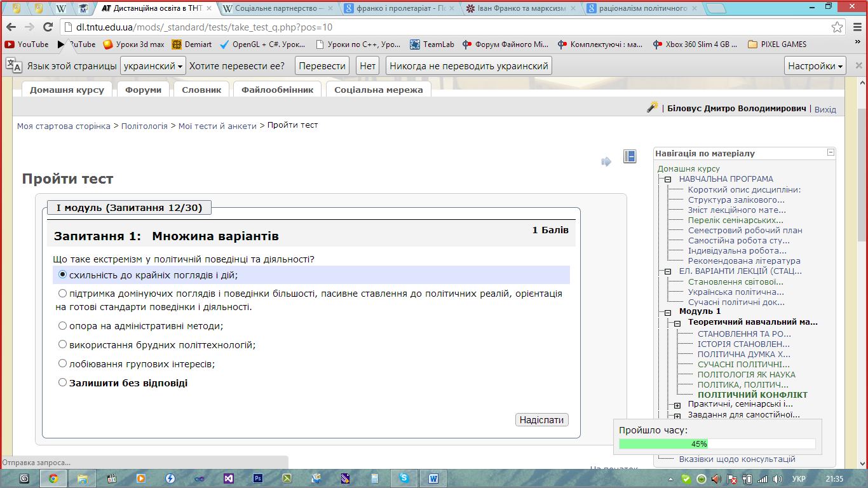Click the Нет button in translate bar
This screenshot has width=868, height=488.
(367, 66)
